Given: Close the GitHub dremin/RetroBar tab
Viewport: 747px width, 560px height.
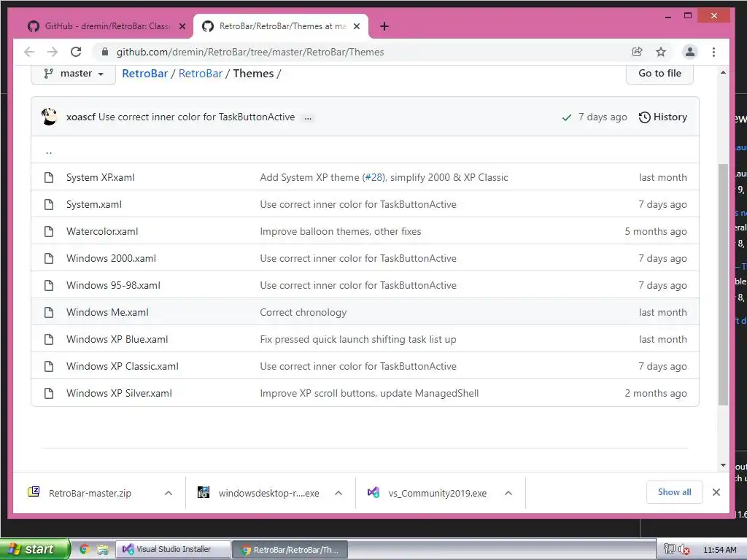Looking at the screenshot, I should [x=182, y=26].
